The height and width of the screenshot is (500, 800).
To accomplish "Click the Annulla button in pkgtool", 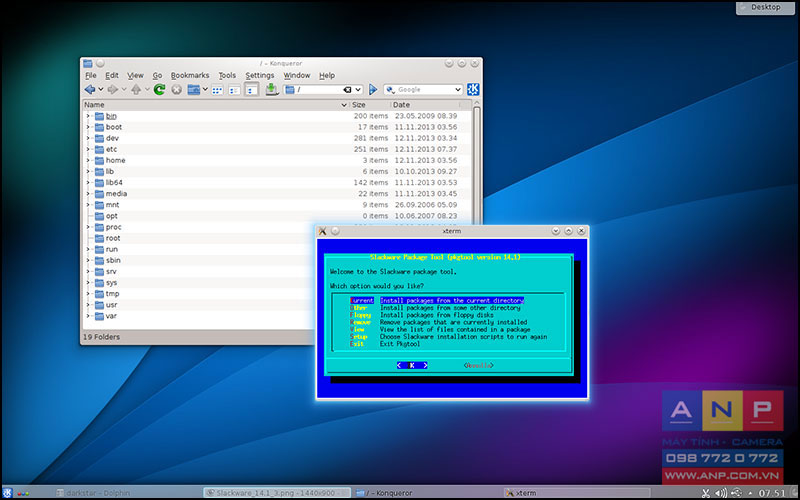I will [x=478, y=365].
